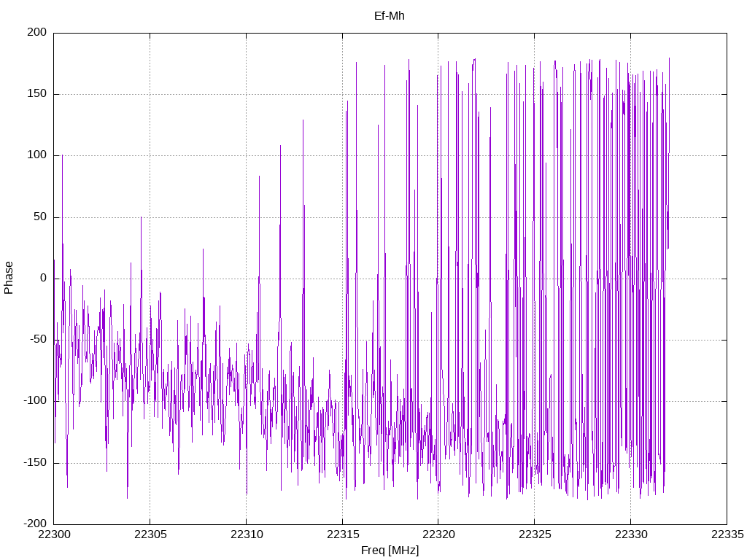747x560 pixels.
Task: Click the 22325 x-axis tick label
Action: [535, 534]
